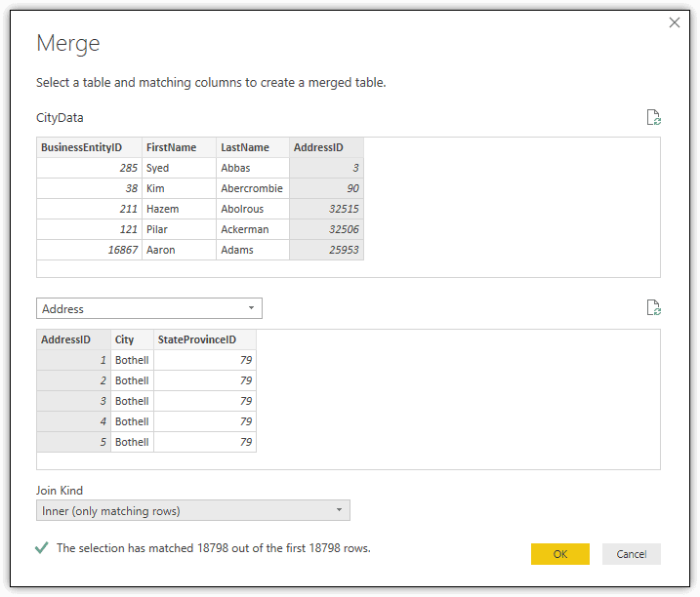Select the StateProvinceID column header
The image size is (700, 597).
204,339
